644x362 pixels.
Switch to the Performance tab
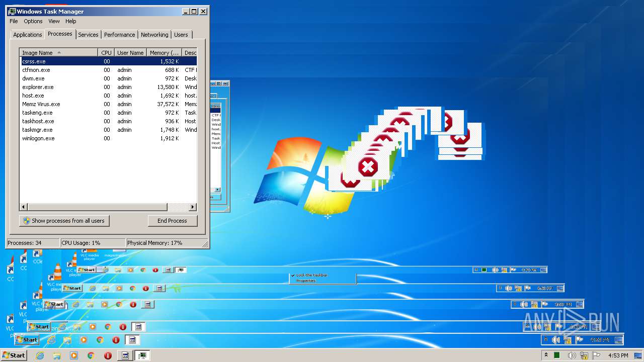119,35
